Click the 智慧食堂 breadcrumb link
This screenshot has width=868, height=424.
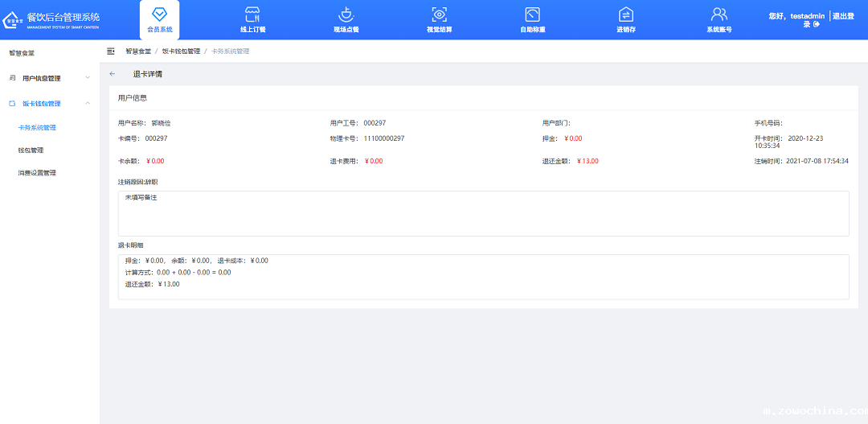pyautogui.click(x=137, y=51)
